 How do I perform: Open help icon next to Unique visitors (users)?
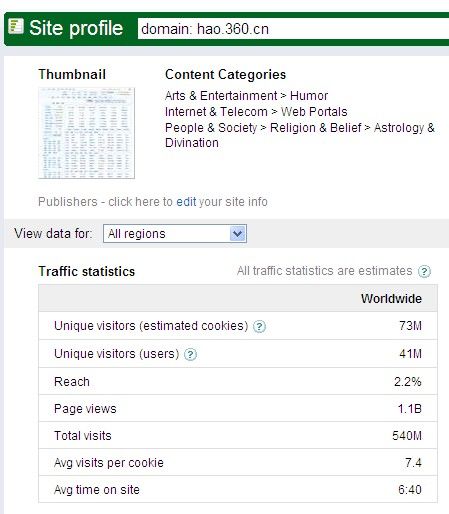(x=190, y=354)
